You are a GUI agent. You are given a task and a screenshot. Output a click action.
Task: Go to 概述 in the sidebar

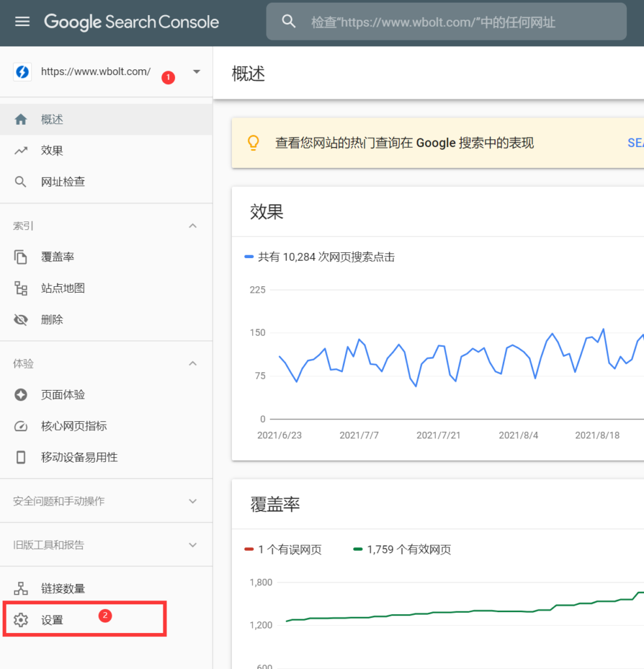pos(52,120)
